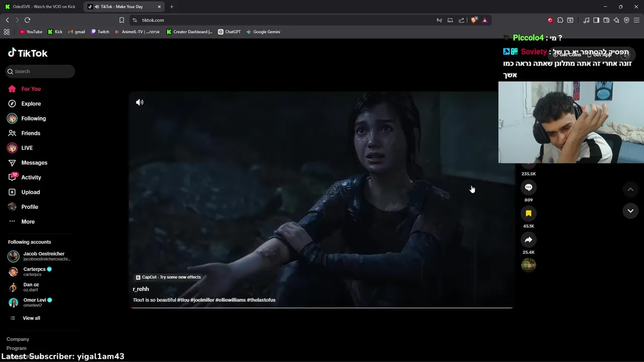Focus the TikTok Search field
The width and height of the screenshot is (644, 362).
click(40, 71)
